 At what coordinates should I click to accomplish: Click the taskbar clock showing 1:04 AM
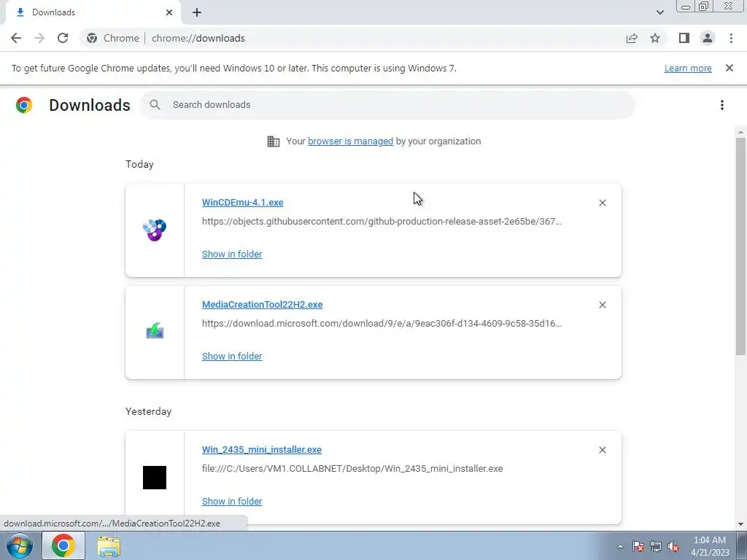[x=710, y=546]
